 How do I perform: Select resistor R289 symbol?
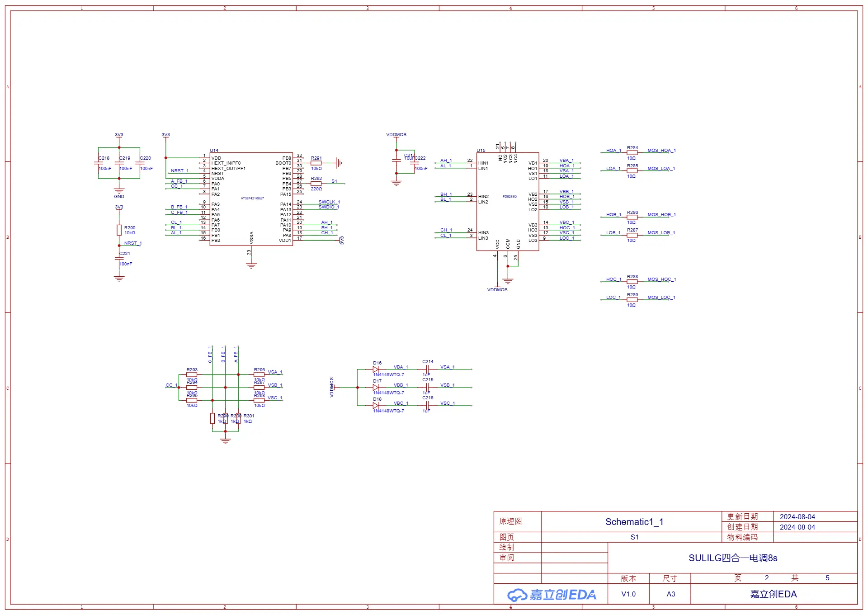click(632, 300)
